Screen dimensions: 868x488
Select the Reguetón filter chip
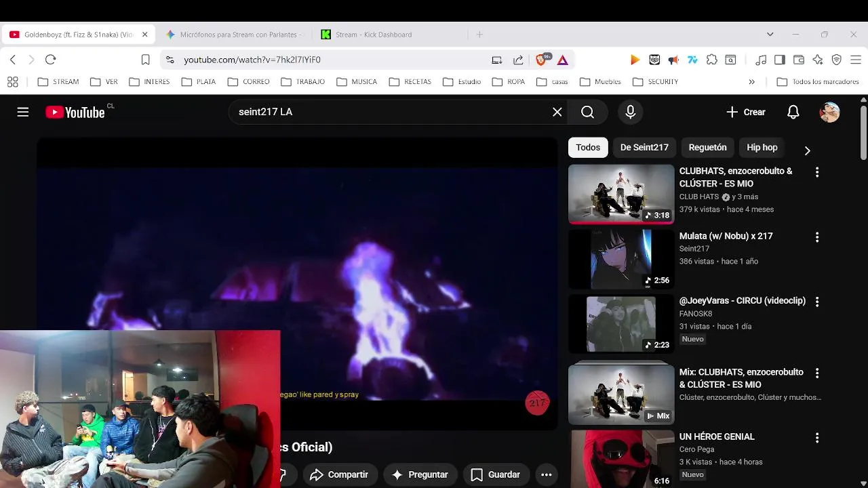pos(707,147)
